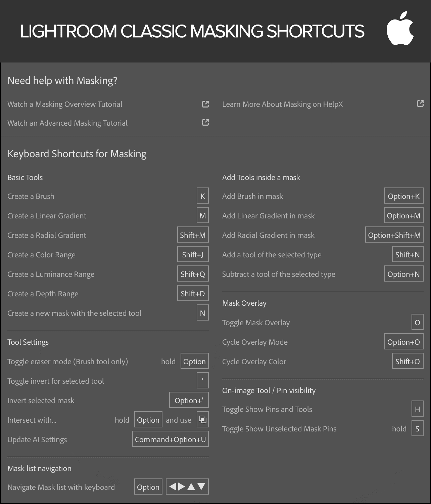Select 'Toggle Show Unselected Mask Pins' label

point(279,429)
